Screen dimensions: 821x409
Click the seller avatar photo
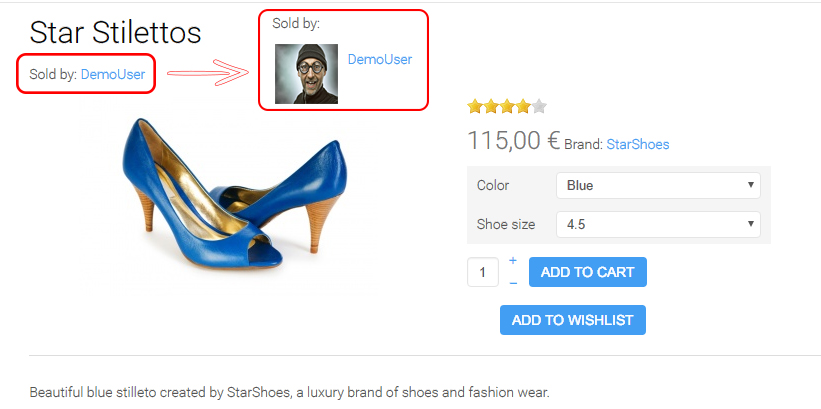coord(305,74)
